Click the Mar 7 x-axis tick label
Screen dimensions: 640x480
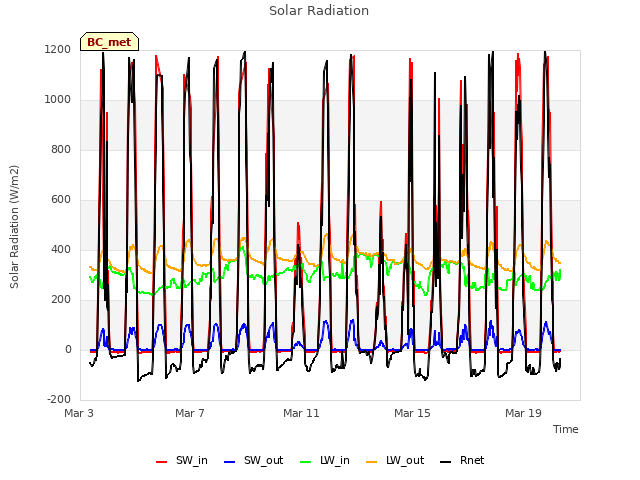pyautogui.click(x=190, y=413)
